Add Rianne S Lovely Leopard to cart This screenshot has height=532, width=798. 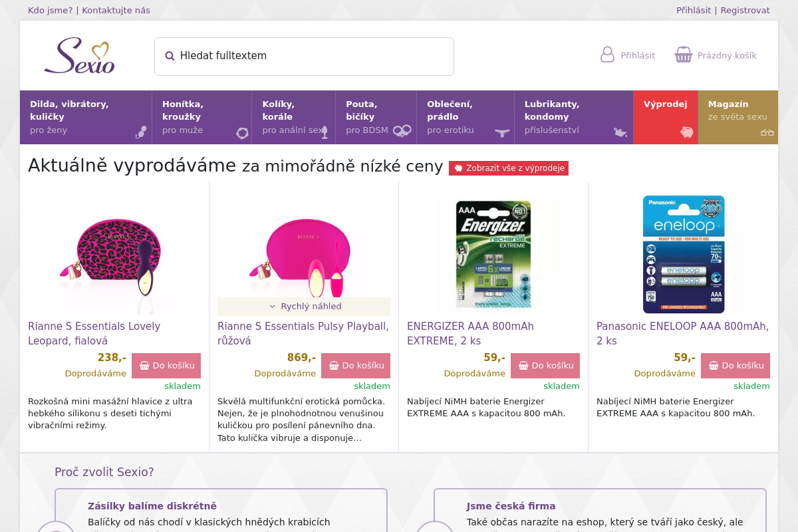166,366
